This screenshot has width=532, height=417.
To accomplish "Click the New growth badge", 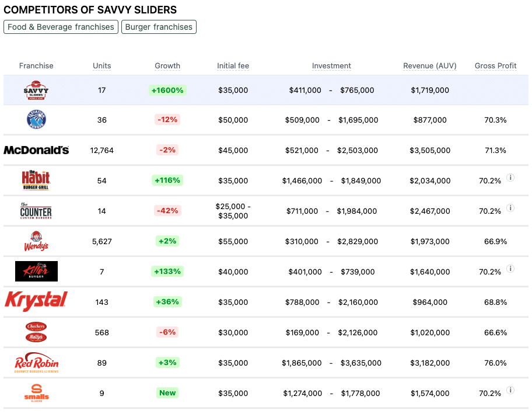I will click(x=167, y=393).
